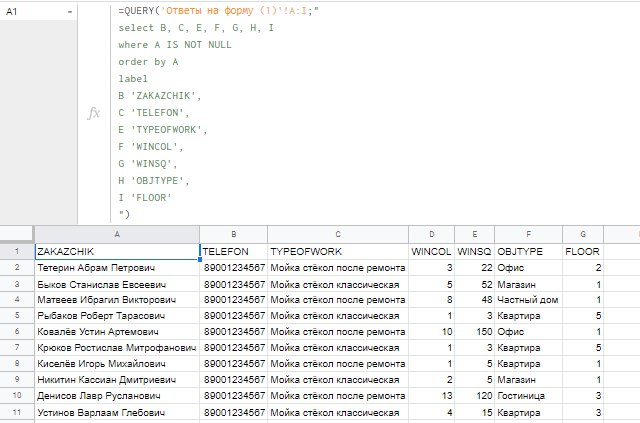This screenshot has width=640, height=423.
Task: Click the Гостиница cell
Action: tap(527, 395)
